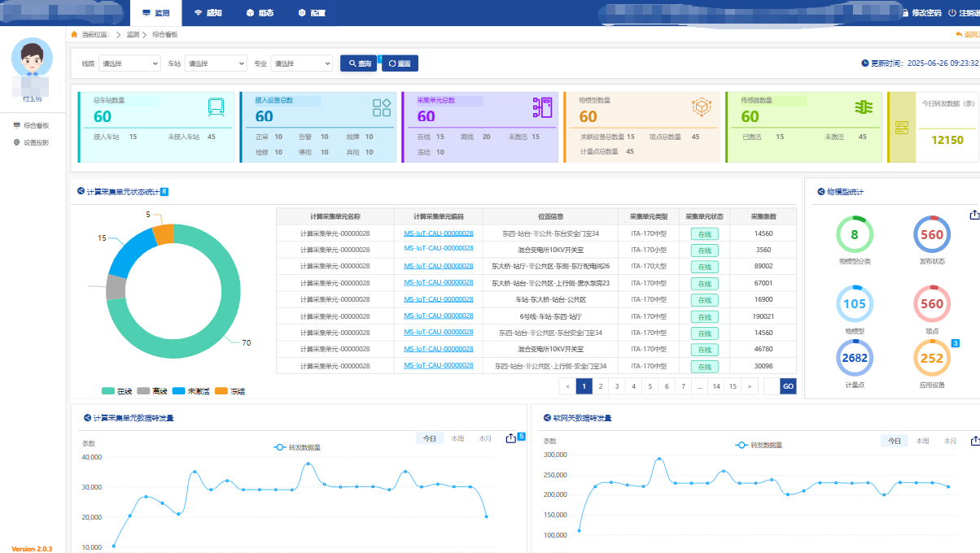
Task: Click export icon in 计算采集单元数据转发量 chart
Action: click(x=511, y=438)
